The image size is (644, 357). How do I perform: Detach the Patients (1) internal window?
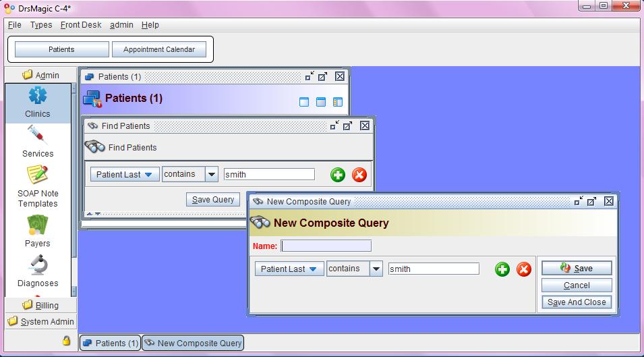click(323, 76)
